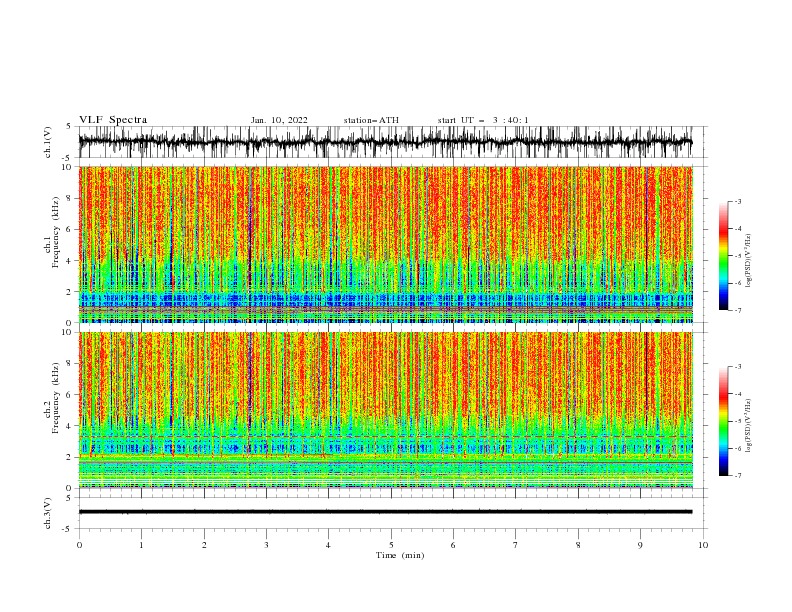Viewport: 792px width, 612px height.
Task: Click the '4' label on the time axis
Action: pos(328,545)
